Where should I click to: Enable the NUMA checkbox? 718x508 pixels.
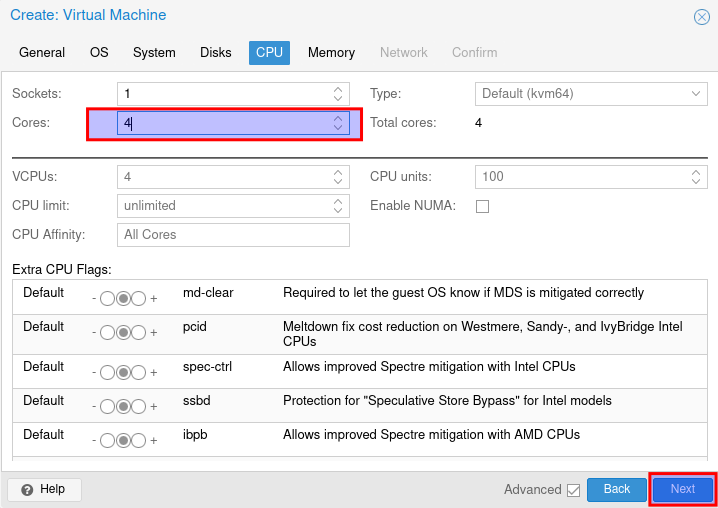click(482, 206)
